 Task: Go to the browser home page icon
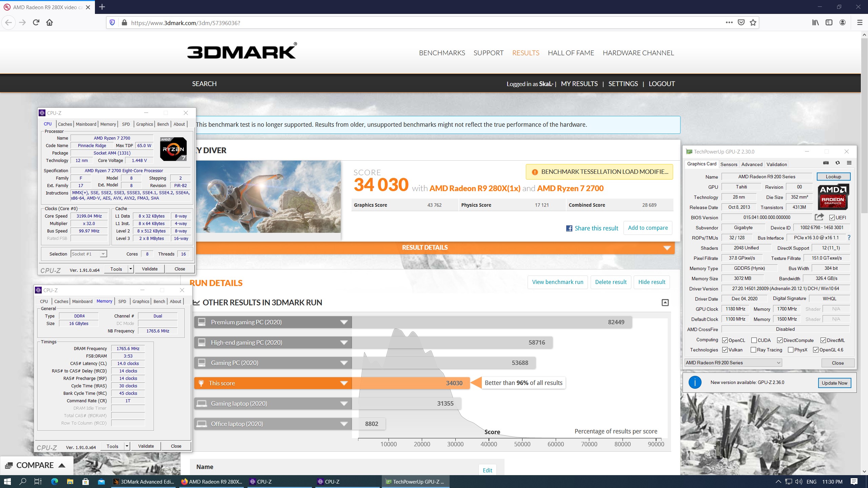[50, 23]
